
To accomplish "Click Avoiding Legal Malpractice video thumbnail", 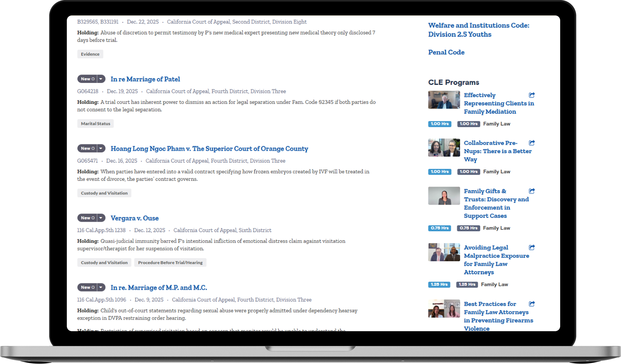I will tap(444, 252).
